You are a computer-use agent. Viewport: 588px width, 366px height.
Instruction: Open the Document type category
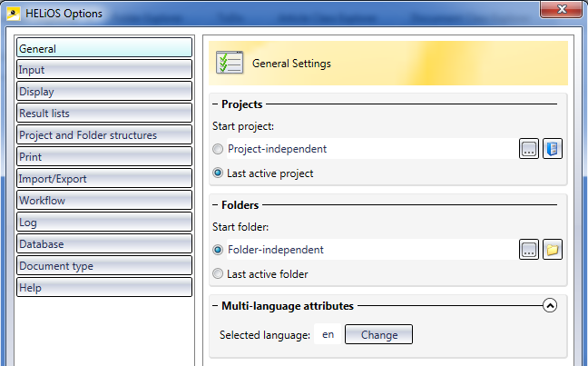click(104, 265)
